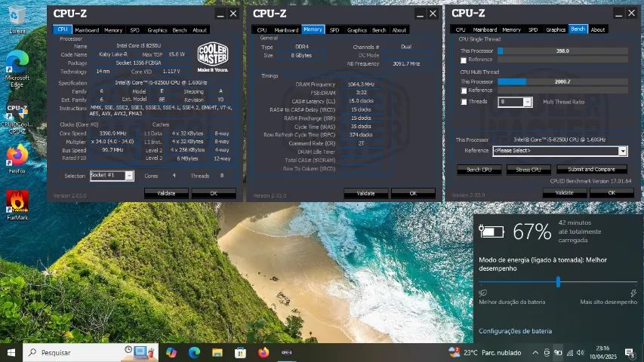644x362 pixels.
Task: Click the Pesquisar search box
Action: 91,352
